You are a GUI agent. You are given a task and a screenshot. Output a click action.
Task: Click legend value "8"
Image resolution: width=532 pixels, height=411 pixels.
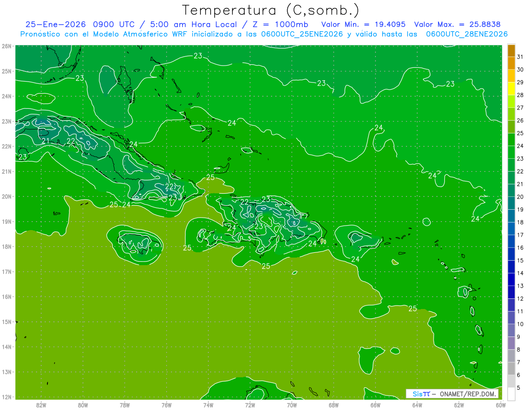[519, 349]
